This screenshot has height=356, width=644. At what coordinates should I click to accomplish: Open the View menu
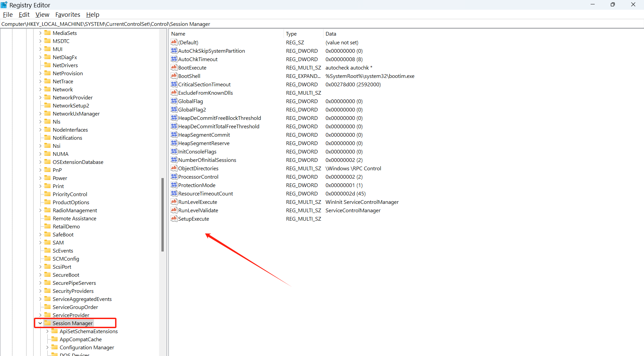(x=42, y=14)
